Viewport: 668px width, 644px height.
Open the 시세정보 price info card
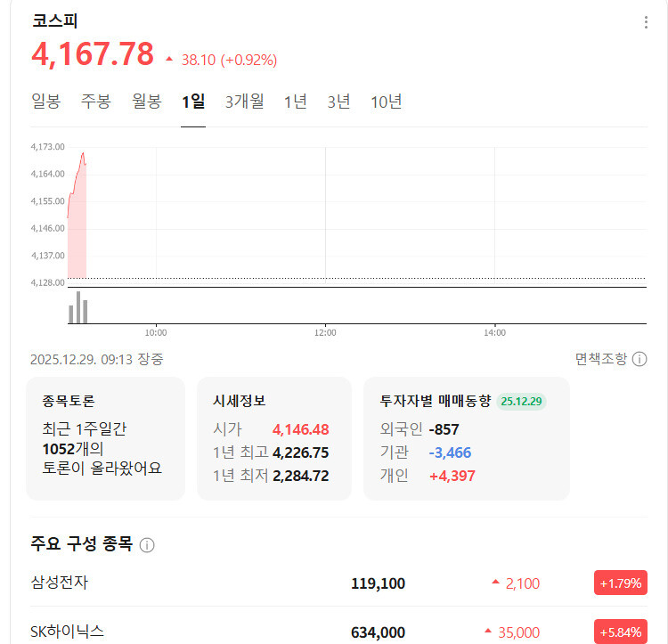click(273, 438)
